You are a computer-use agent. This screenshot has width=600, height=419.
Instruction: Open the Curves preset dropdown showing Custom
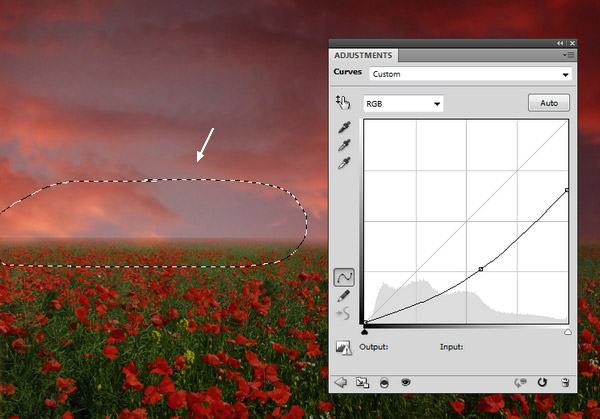click(469, 74)
